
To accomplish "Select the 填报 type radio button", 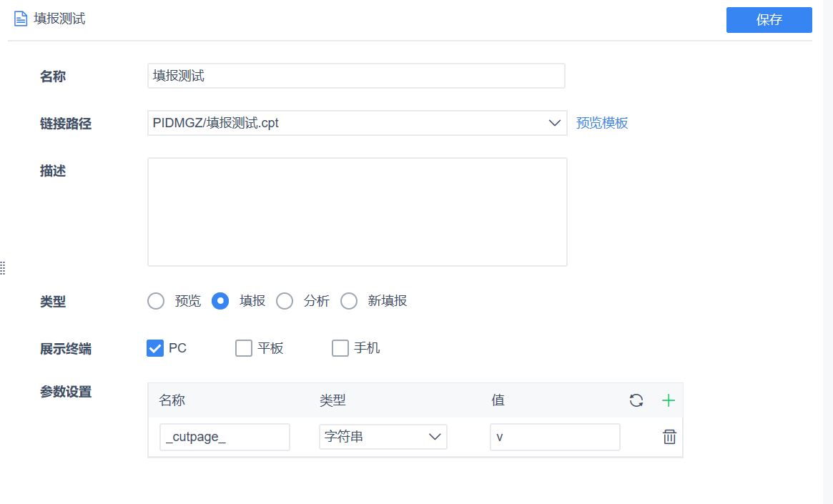I will click(x=220, y=301).
